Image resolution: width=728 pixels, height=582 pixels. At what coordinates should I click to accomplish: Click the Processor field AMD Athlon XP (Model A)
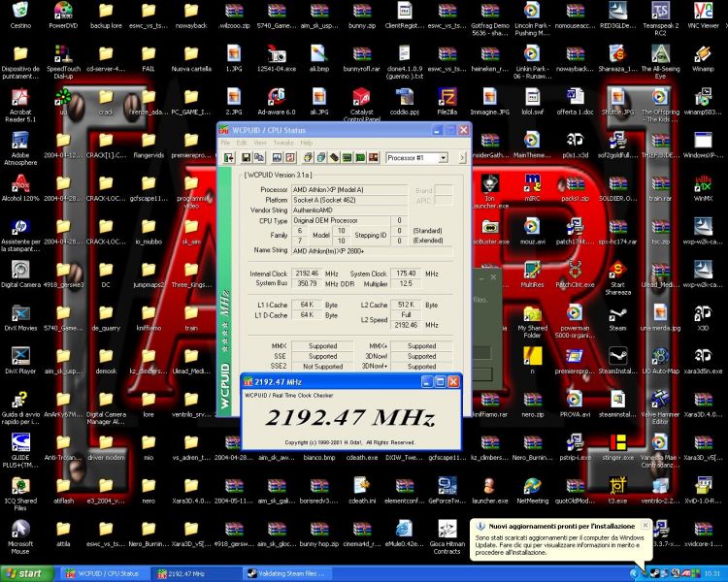(x=349, y=190)
